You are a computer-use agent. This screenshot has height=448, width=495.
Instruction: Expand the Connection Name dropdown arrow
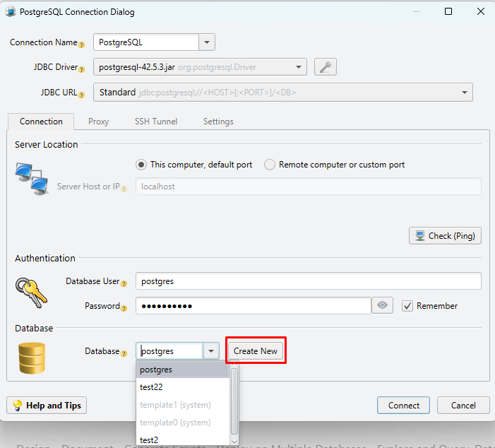207,42
